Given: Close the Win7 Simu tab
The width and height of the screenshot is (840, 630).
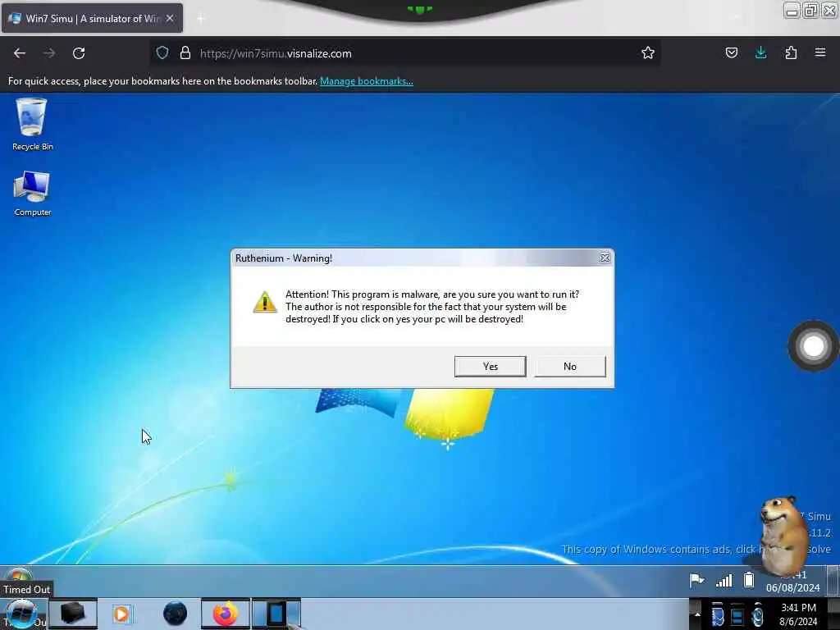Looking at the screenshot, I should (170, 18).
